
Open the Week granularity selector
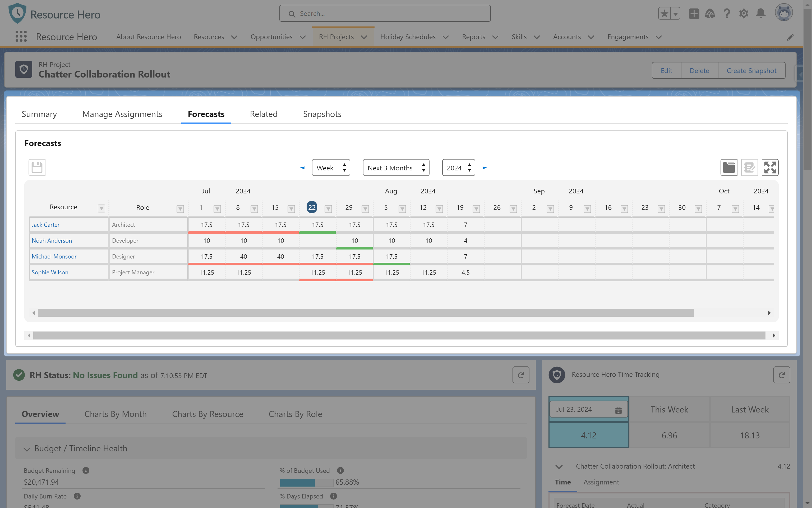pyautogui.click(x=331, y=168)
